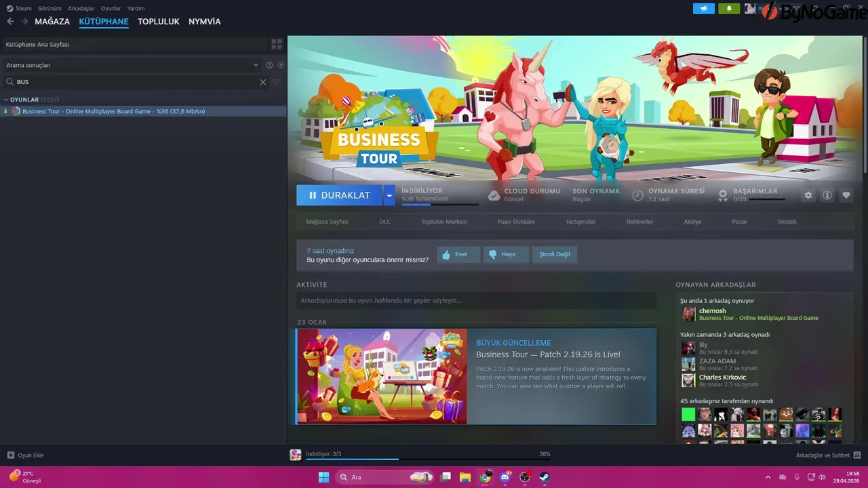The height and width of the screenshot is (488, 868).
Task: Click the OYNAMA SÜRESİ clock icon
Action: coord(638,195)
